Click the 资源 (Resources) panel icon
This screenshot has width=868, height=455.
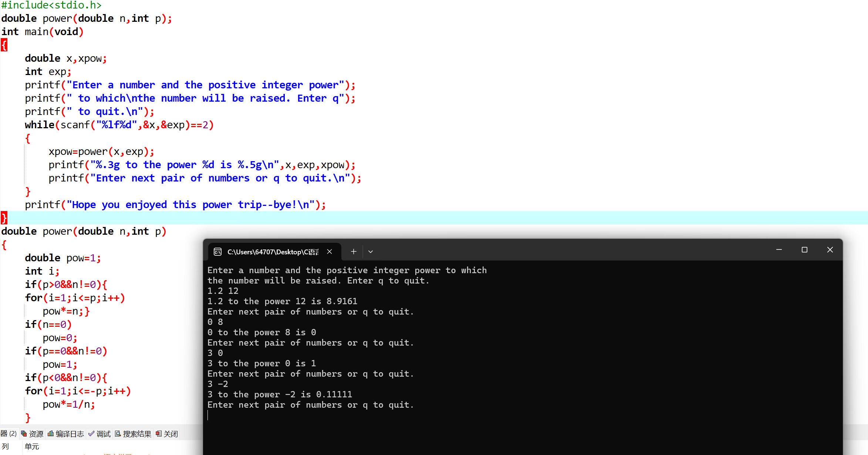pyautogui.click(x=24, y=434)
